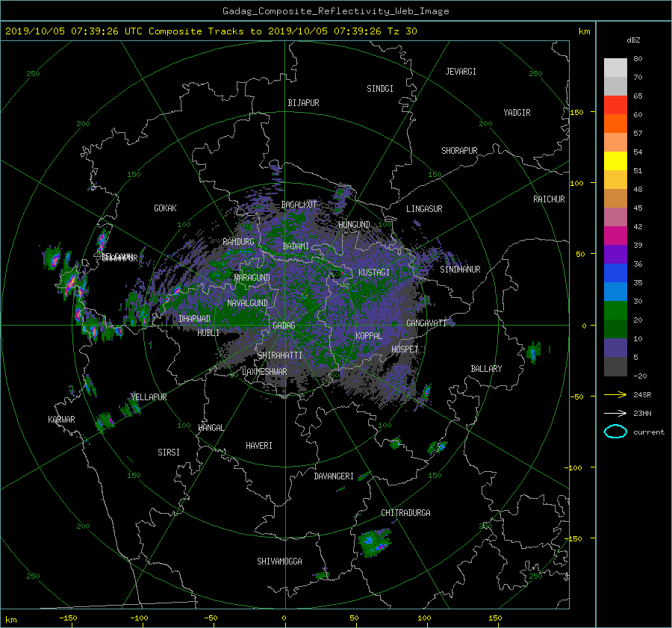Click the RAMDURG city label

point(238,242)
